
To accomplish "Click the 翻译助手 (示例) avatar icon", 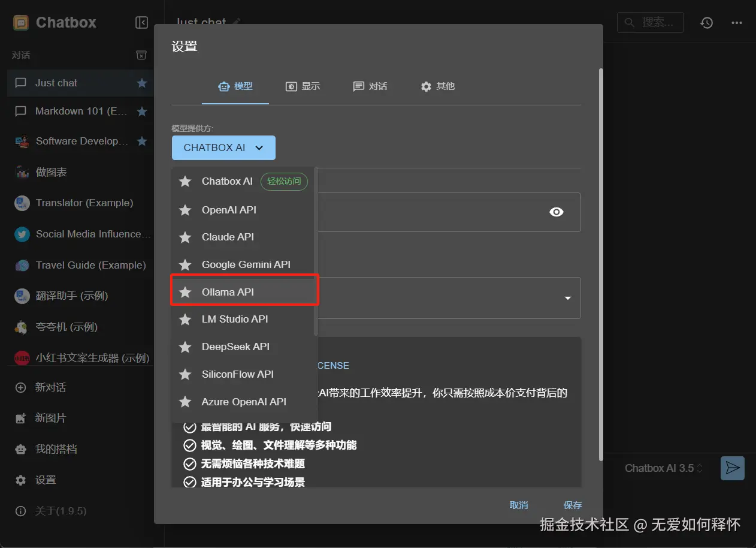I will [x=22, y=296].
